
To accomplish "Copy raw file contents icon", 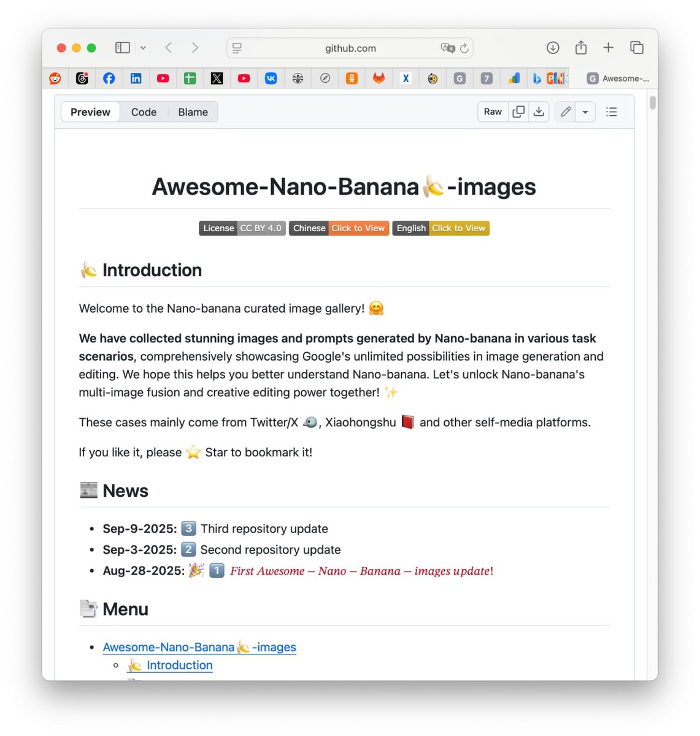I will [518, 112].
